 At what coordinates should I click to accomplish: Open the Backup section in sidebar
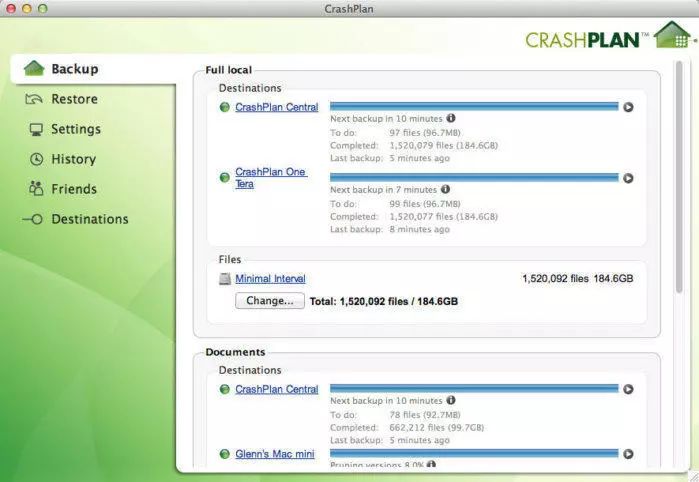tap(93, 69)
